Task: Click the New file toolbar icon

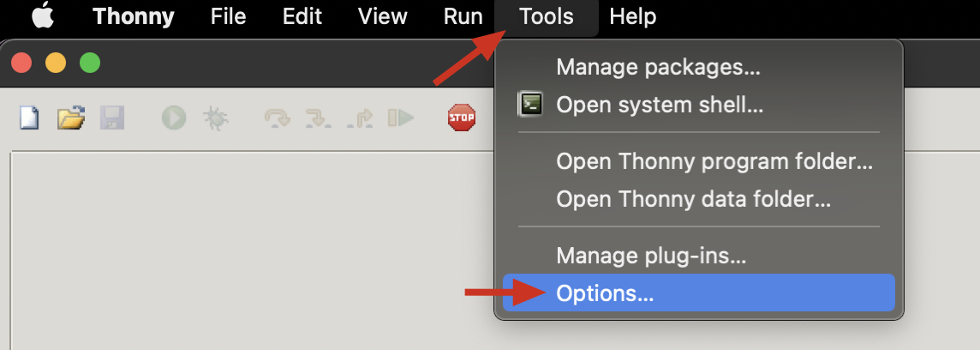Action: (29, 118)
